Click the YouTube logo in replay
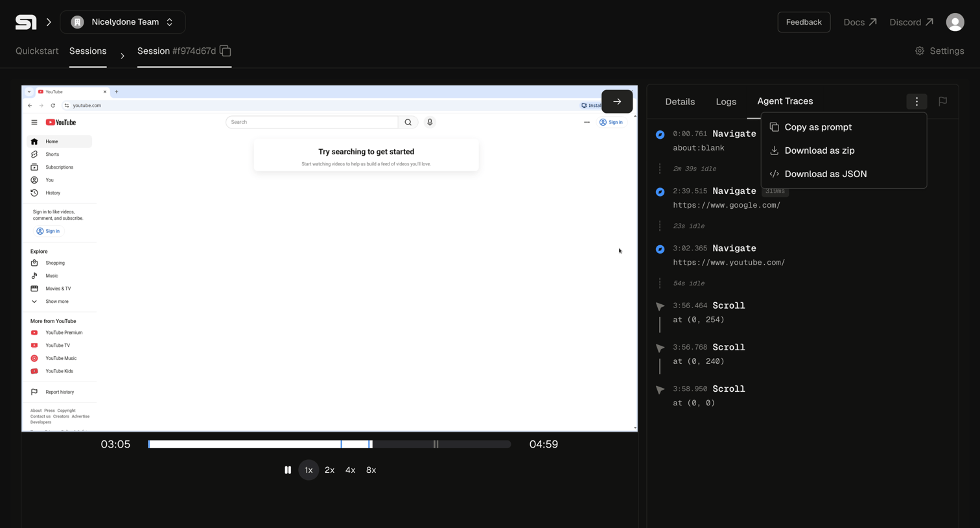 tap(61, 122)
